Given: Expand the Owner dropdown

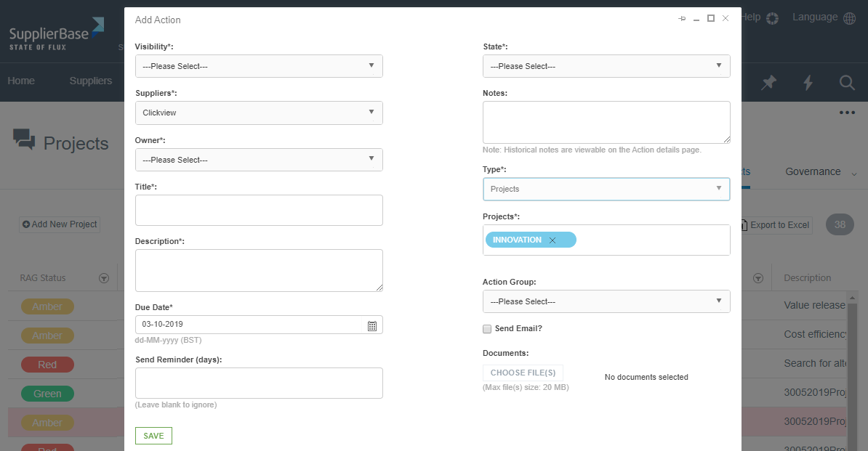Looking at the screenshot, I should (x=259, y=160).
